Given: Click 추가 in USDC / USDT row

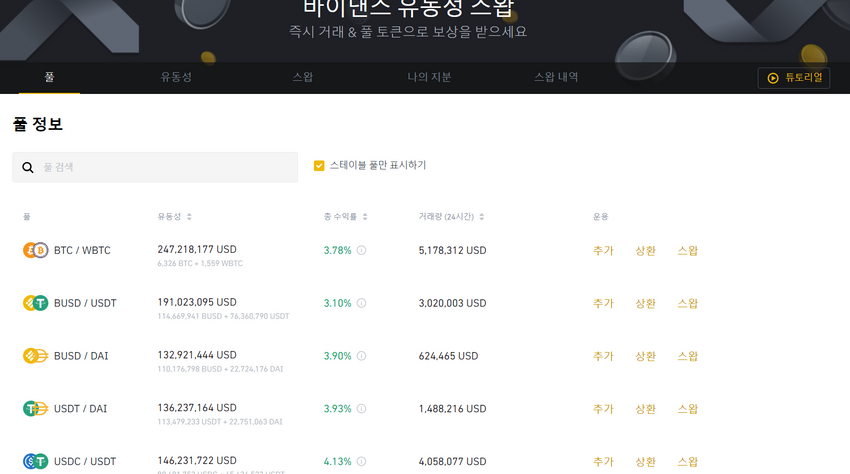Looking at the screenshot, I should coord(603,462).
